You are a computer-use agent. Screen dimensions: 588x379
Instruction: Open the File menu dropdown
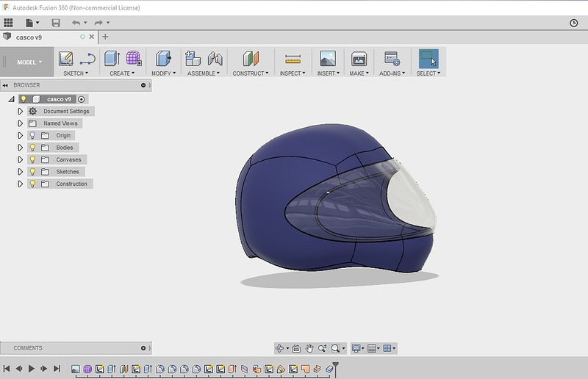(32, 23)
